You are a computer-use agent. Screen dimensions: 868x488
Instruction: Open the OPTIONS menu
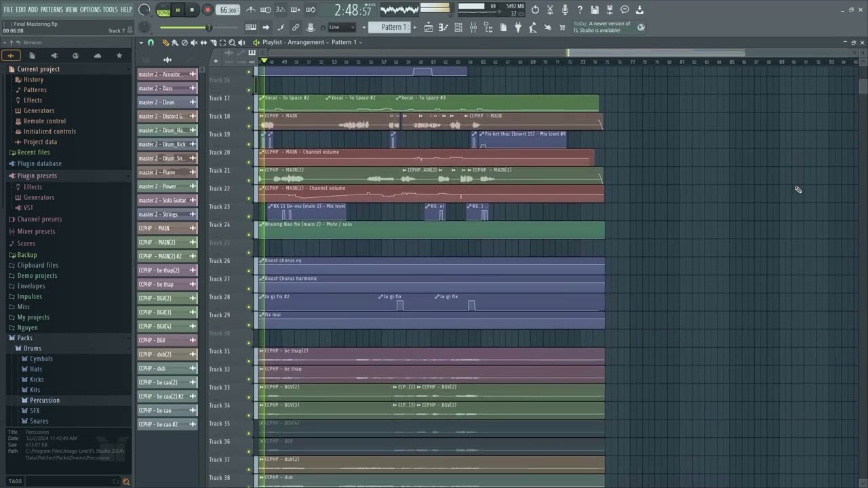[90, 9]
